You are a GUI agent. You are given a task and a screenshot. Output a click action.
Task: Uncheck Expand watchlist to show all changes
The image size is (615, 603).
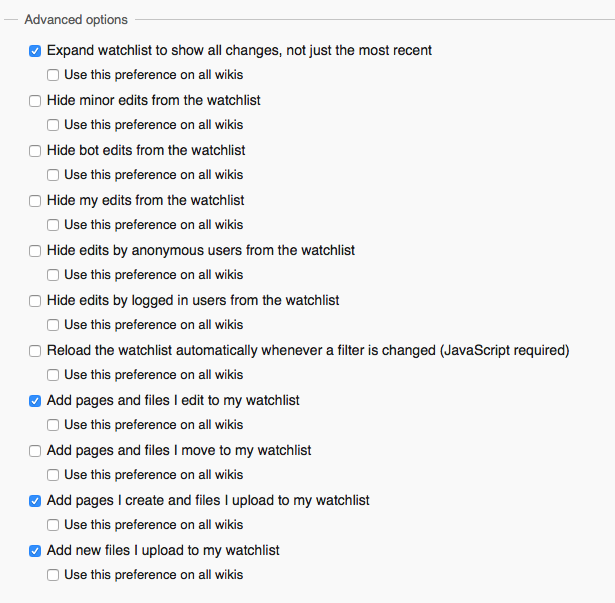pos(35,51)
